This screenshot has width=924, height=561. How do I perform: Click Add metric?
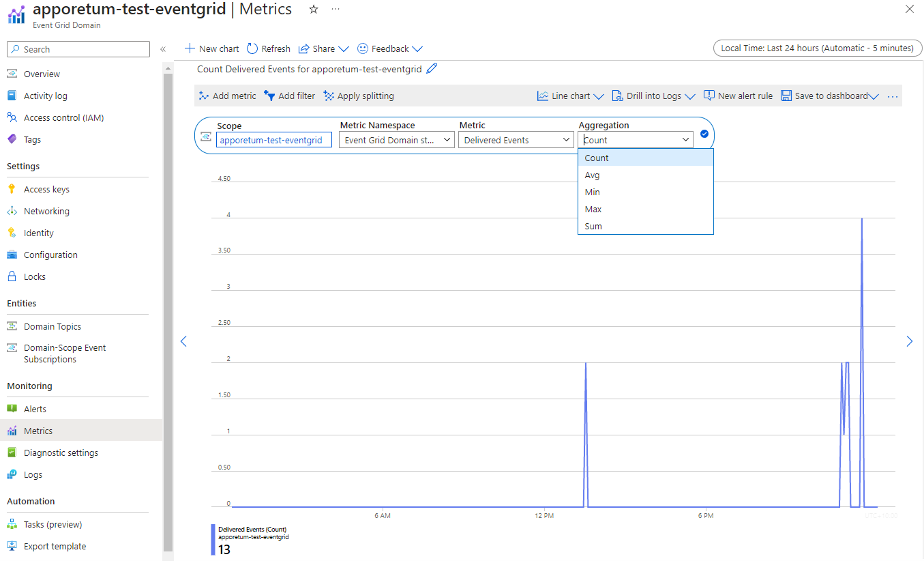(x=227, y=96)
